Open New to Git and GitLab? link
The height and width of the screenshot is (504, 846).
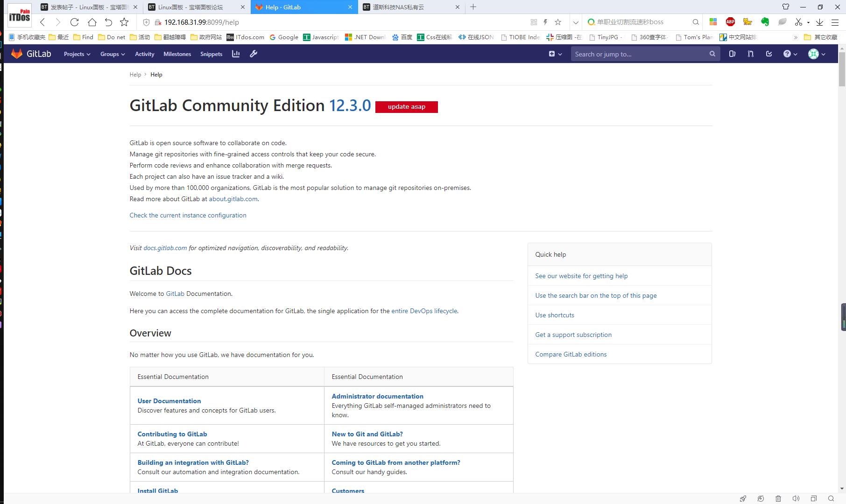tap(367, 434)
